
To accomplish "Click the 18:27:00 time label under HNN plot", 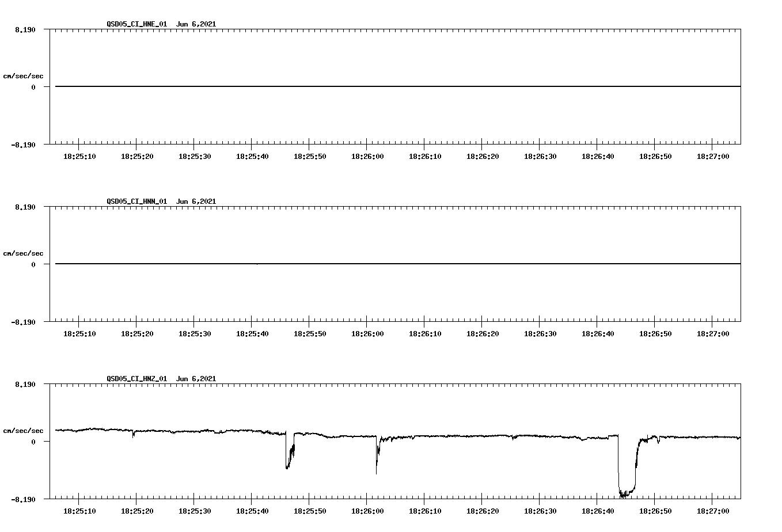I will tap(713, 333).
